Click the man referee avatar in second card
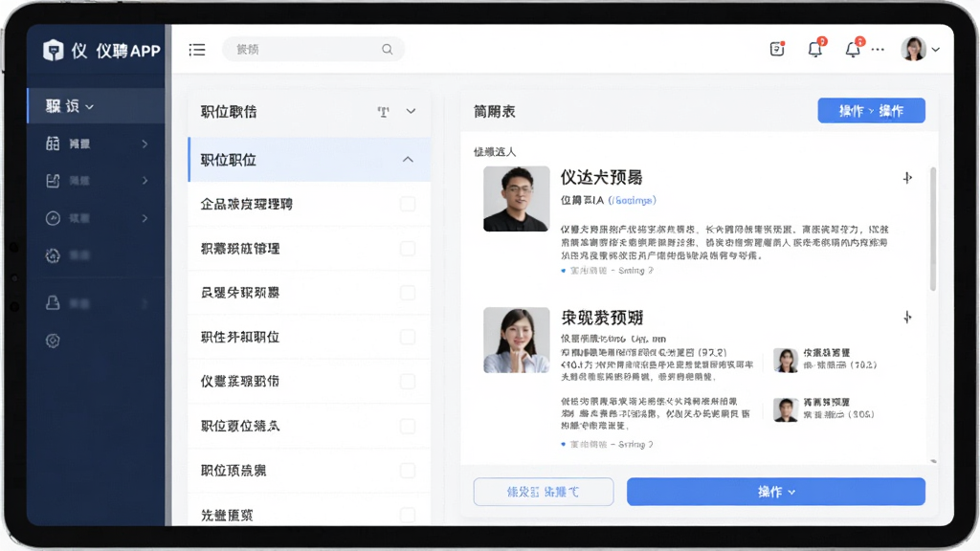 coord(786,409)
